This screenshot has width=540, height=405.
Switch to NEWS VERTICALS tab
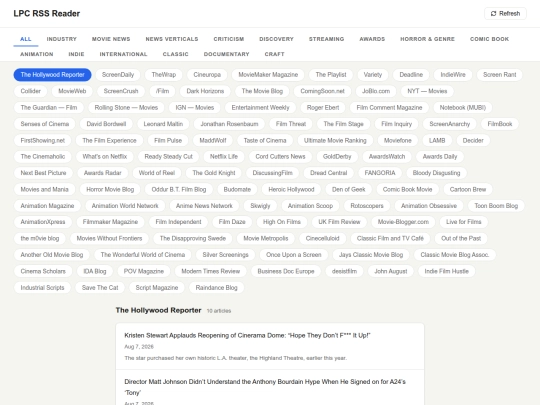coord(172,39)
